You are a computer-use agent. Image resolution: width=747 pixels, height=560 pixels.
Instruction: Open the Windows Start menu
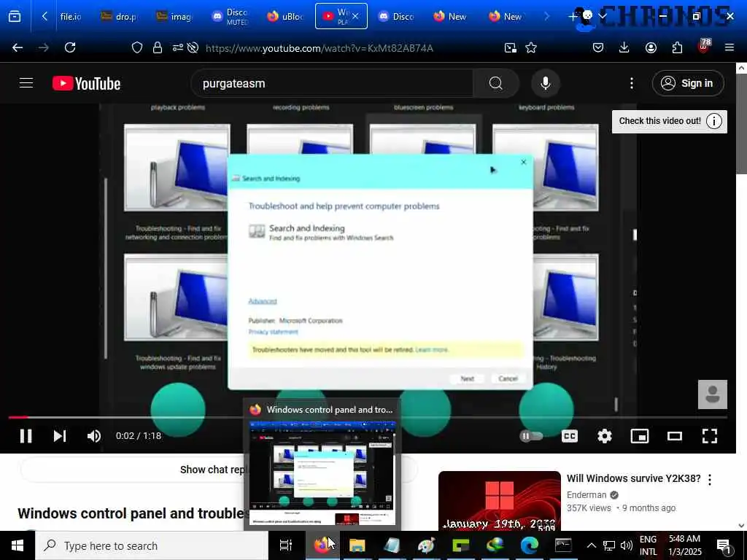pyautogui.click(x=18, y=545)
